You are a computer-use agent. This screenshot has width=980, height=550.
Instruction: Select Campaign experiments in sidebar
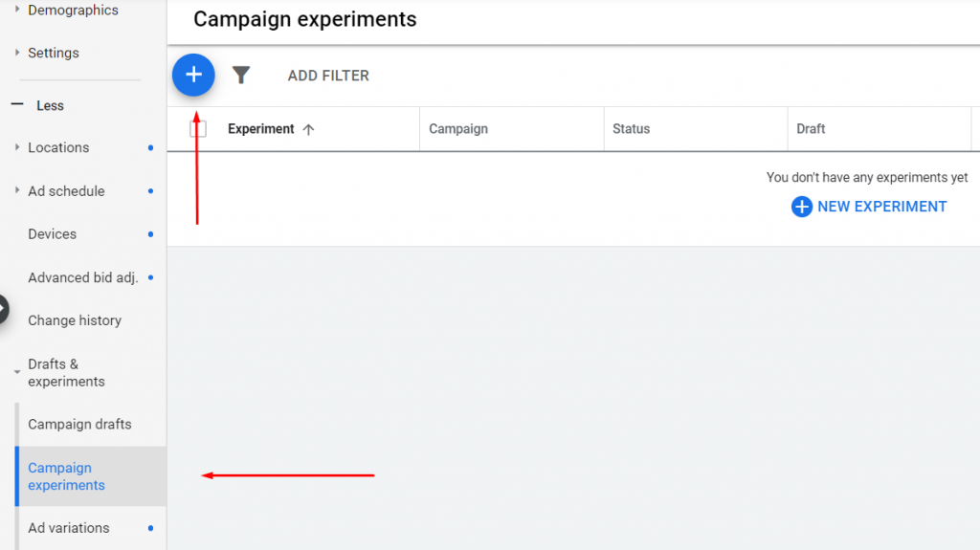tap(66, 476)
